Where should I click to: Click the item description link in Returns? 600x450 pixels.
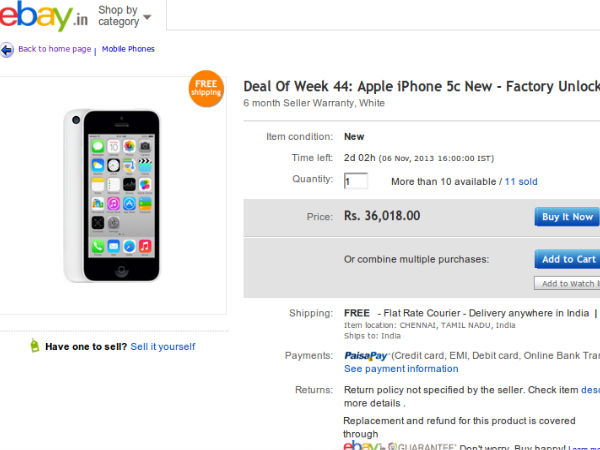[590, 390]
